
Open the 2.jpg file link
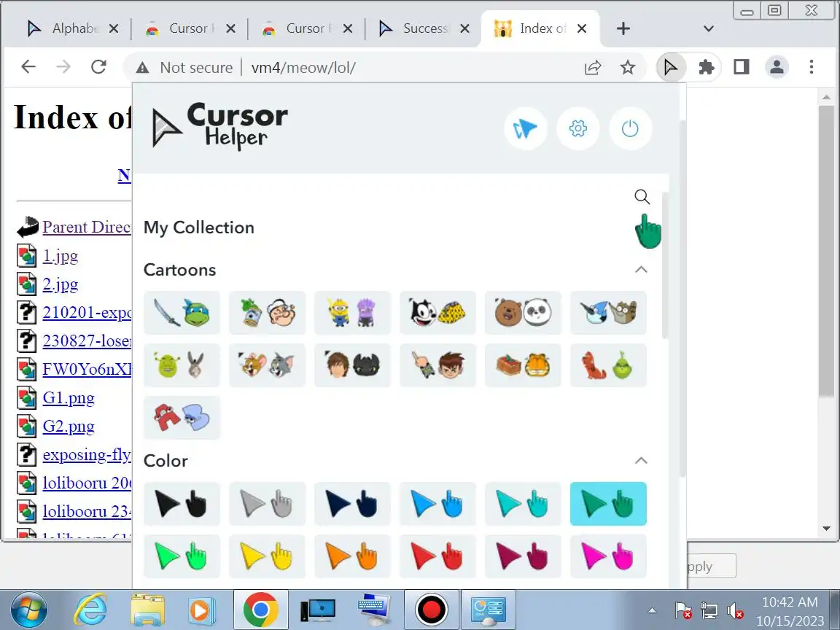coord(60,284)
